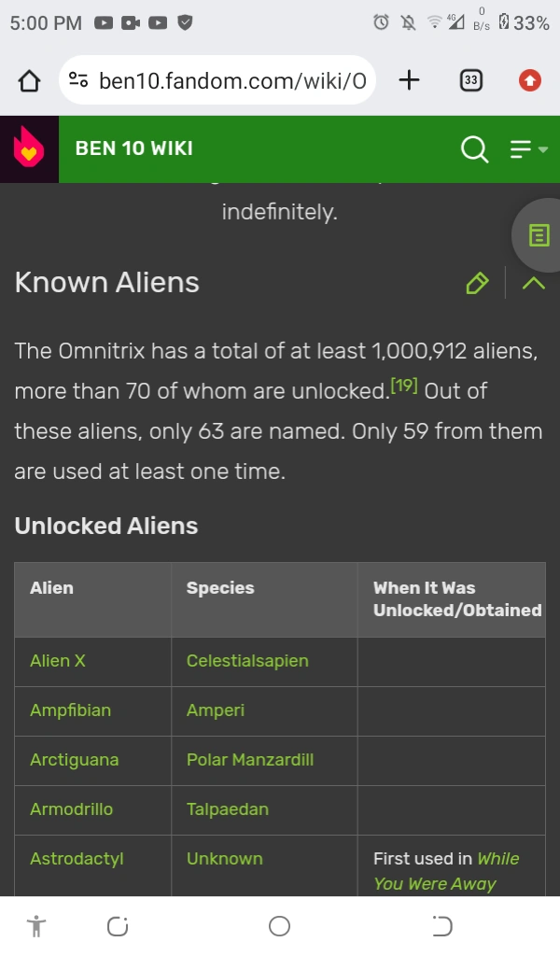Open the Opera browser menu icon
This screenshot has height=956, width=560.
[529, 80]
